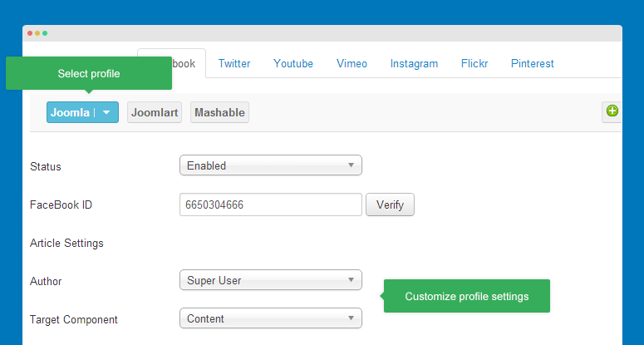Open the Joomla profile dropdown arrow
Screen dimensions: 644x345
106,113
